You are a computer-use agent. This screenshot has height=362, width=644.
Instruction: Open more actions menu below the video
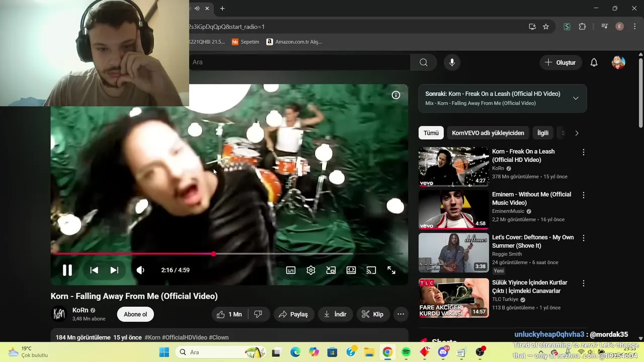tap(401, 314)
